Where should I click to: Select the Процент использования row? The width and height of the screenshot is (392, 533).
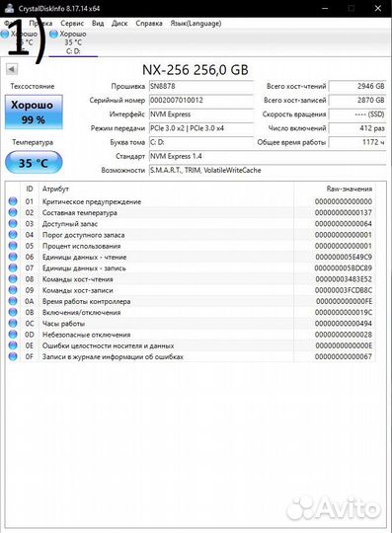[191, 246]
